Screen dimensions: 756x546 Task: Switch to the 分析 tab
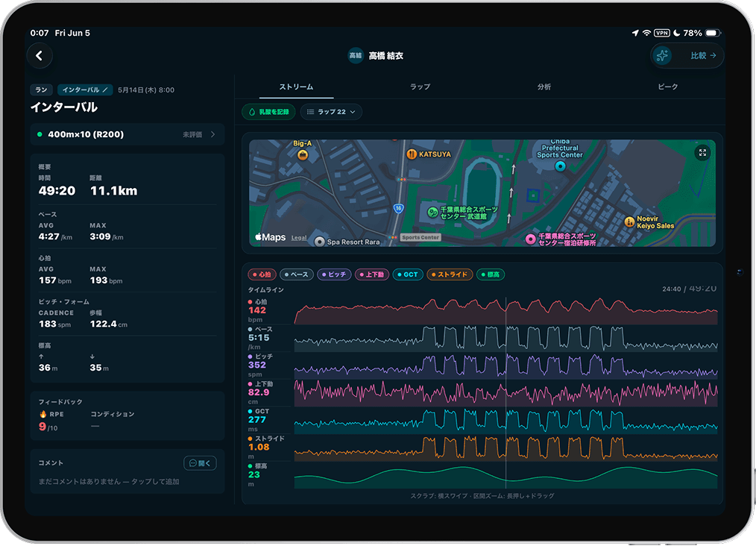tap(544, 87)
